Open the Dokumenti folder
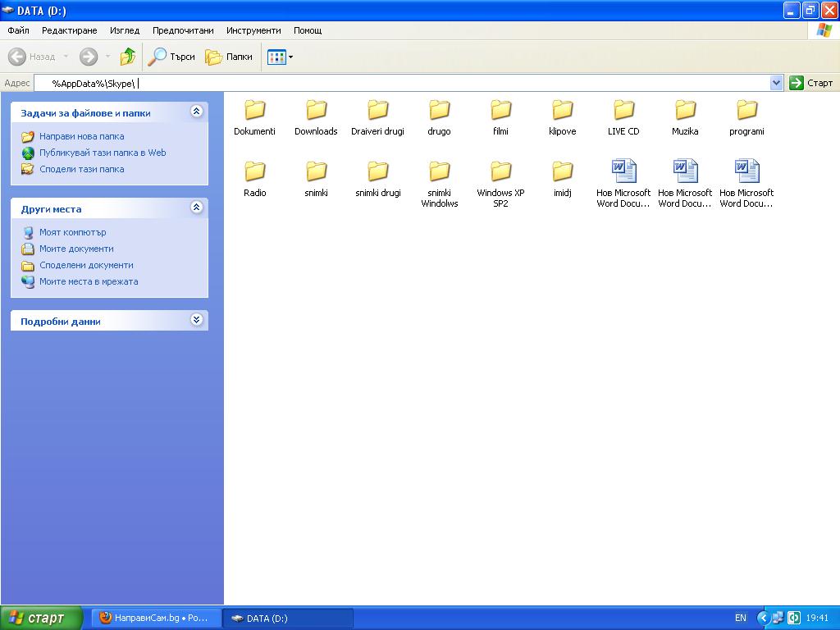This screenshot has width=840, height=630. [x=254, y=117]
